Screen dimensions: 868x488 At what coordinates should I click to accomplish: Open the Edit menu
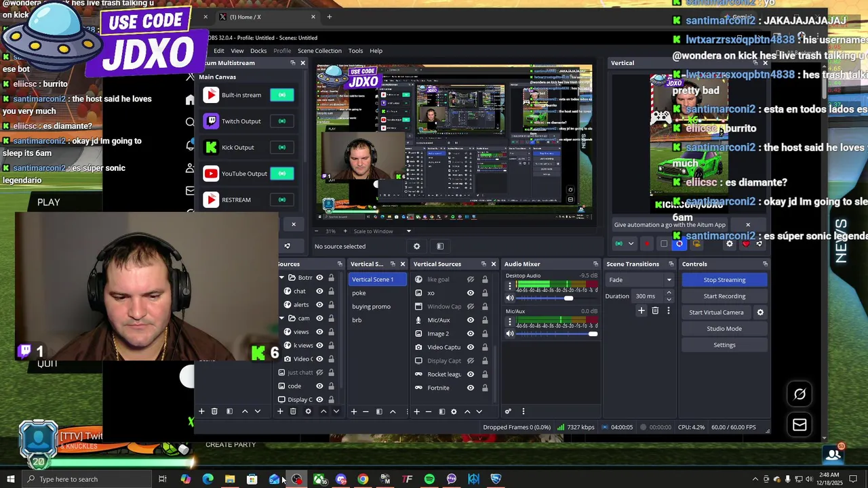(x=218, y=51)
